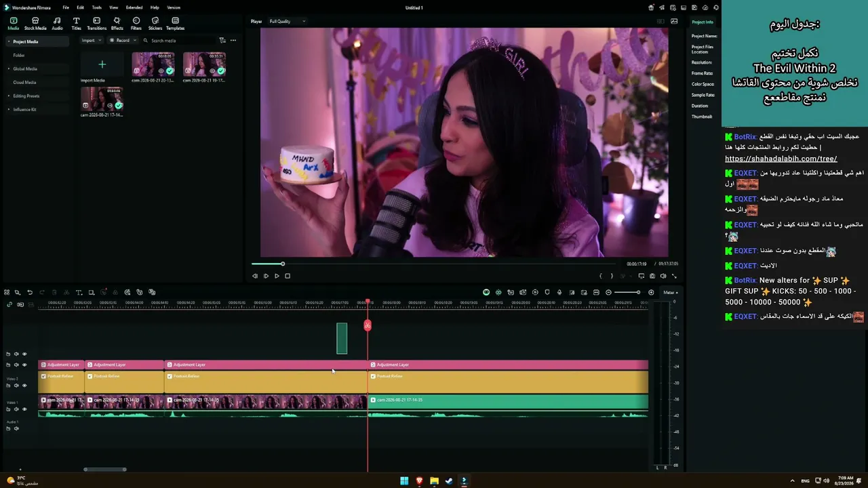Screen dimensions: 868x488
Task: Select the cam 2026-08-21 20-13 media thumbnail
Action: (153, 64)
